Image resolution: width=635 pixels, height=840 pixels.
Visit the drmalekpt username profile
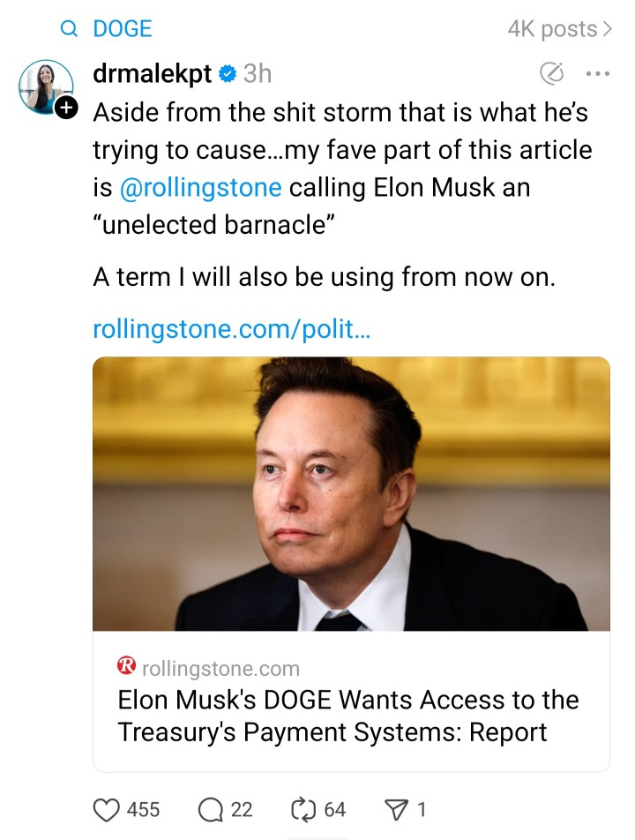[152, 74]
